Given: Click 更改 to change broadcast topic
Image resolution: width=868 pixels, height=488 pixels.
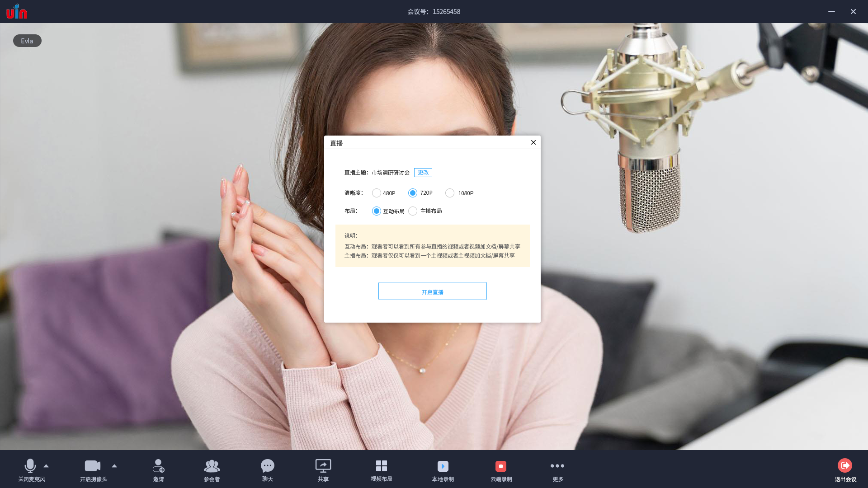Looking at the screenshot, I should (423, 173).
